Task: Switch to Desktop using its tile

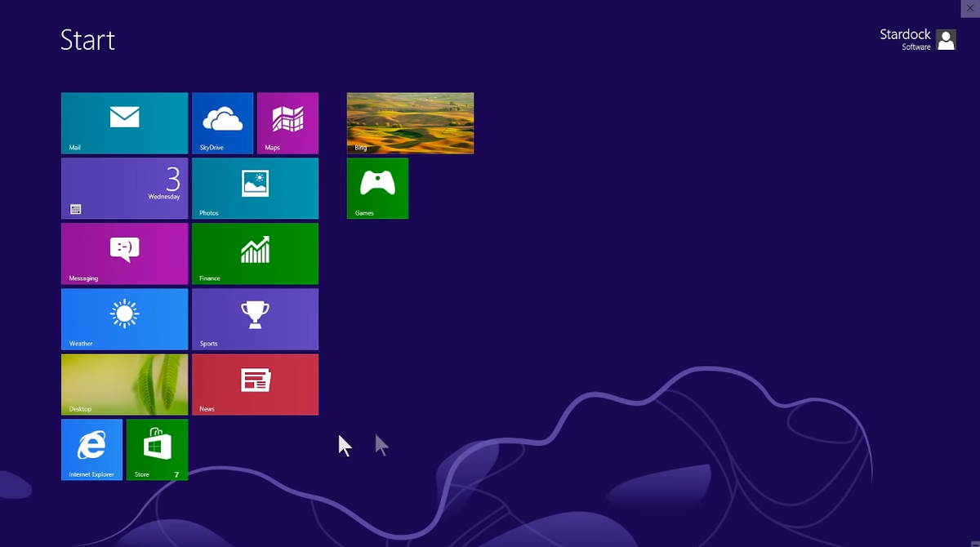Action: (124, 384)
